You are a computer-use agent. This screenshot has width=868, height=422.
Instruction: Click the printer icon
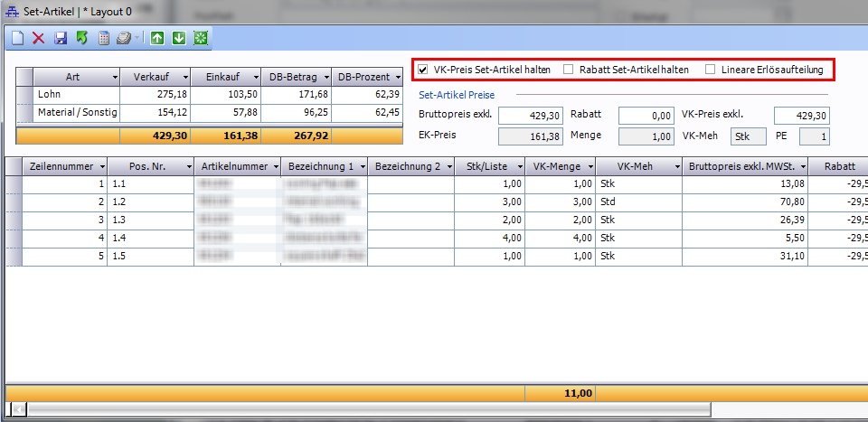[124, 38]
